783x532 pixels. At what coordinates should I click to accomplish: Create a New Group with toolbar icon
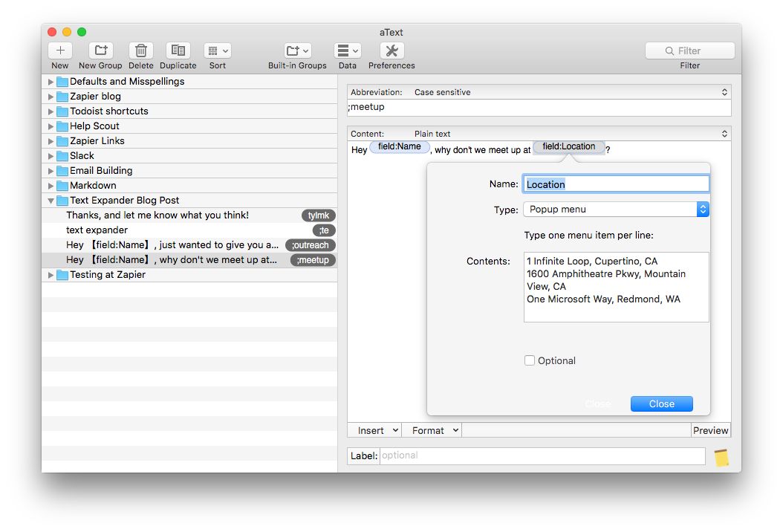click(x=101, y=51)
